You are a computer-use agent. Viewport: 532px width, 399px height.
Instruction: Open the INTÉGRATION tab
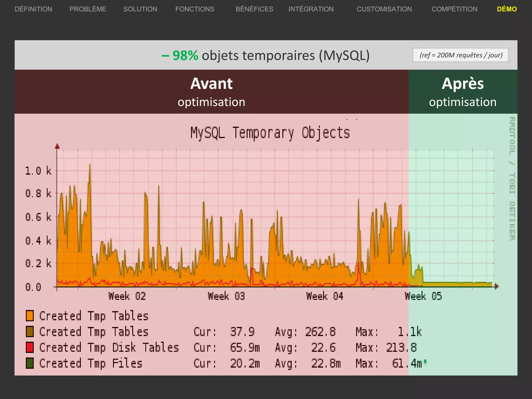311,9
